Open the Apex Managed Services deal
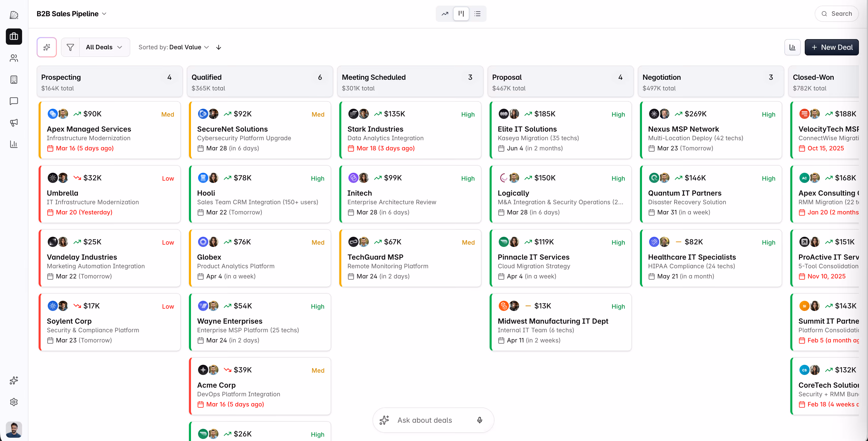 (109, 130)
